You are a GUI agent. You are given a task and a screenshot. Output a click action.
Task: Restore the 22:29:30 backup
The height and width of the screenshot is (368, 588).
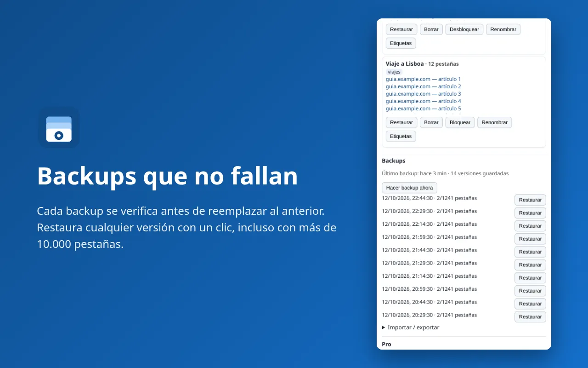click(530, 213)
